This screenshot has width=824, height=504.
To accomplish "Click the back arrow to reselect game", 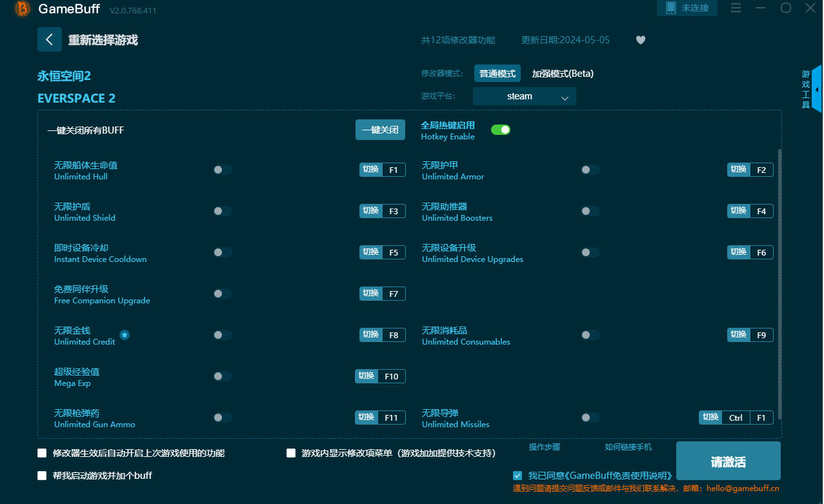I will [50, 39].
